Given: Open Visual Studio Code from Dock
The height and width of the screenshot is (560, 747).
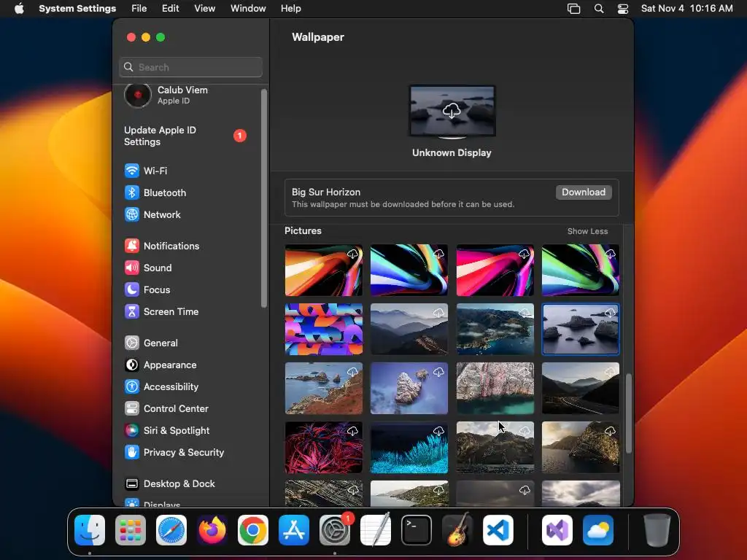Looking at the screenshot, I should click(x=498, y=530).
